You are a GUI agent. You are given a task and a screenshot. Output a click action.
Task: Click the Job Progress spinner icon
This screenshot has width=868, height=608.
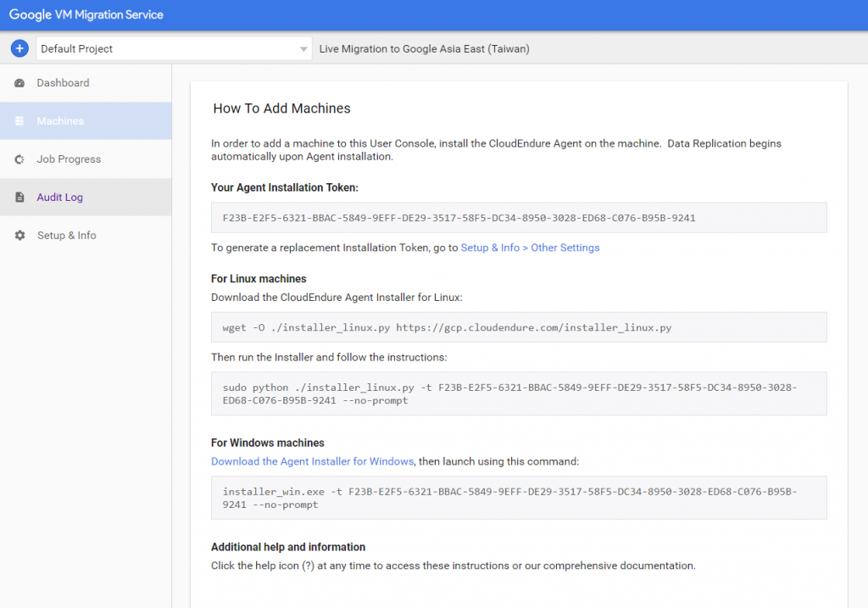point(19,159)
